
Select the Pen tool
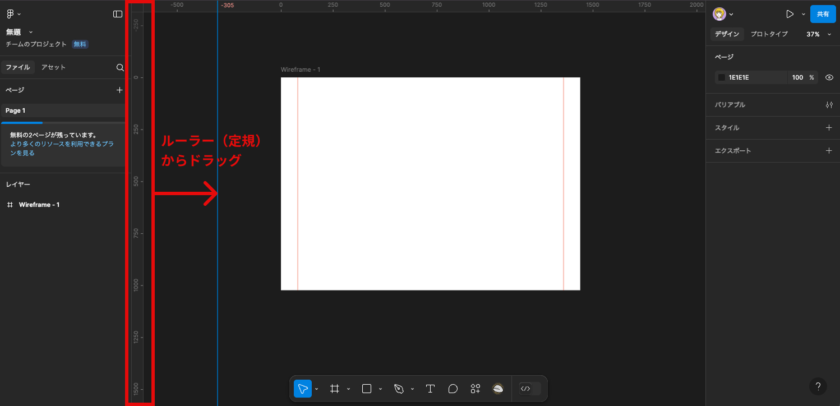(398, 388)
